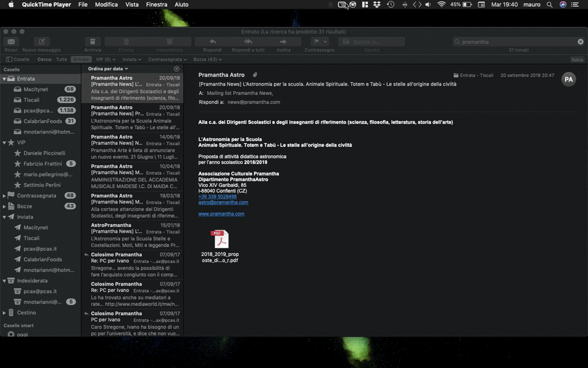Open Contrassegno flag color dropdown arrow
588x368 pixels.
tap(325, 41)
